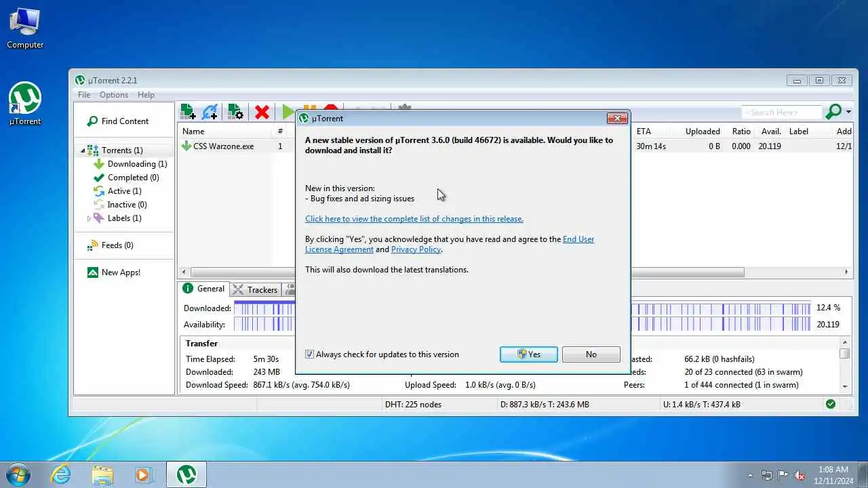This screenshot has height=488, width=868.
Task: Sort by the Uploaded column header
Action: (x=703, y=131)
